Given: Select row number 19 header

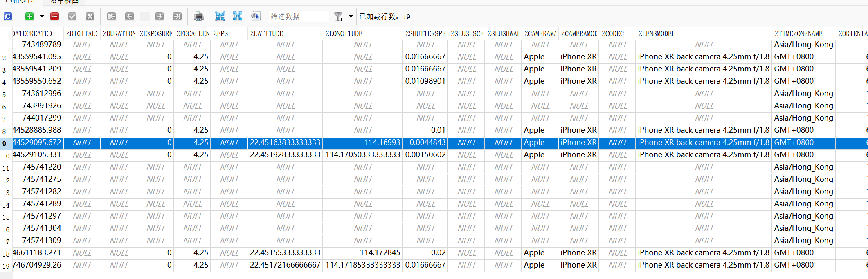Looking at the screenshot, I should (6, 266).
